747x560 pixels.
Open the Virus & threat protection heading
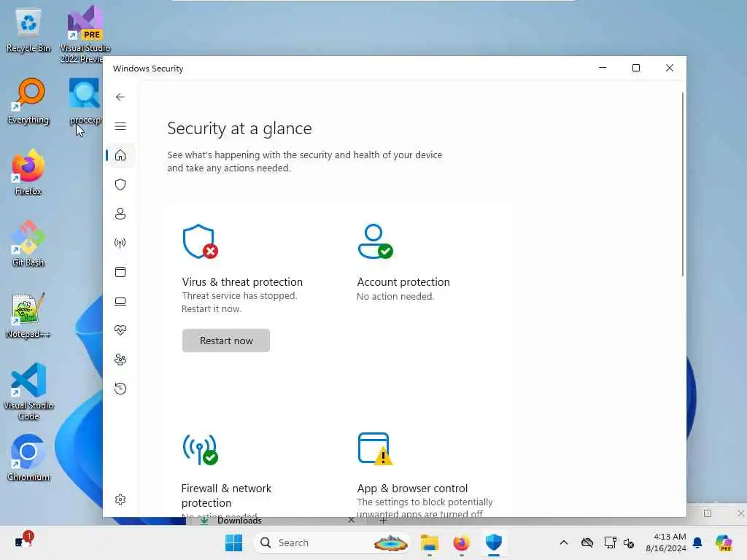(x=242, y=282)
